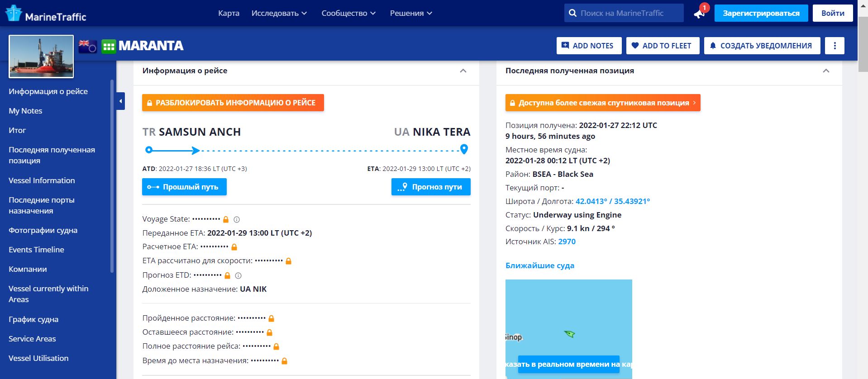Click the MarineTraffic logo icon
Viewport: 868px width, 379px height.
coord(14,14)
